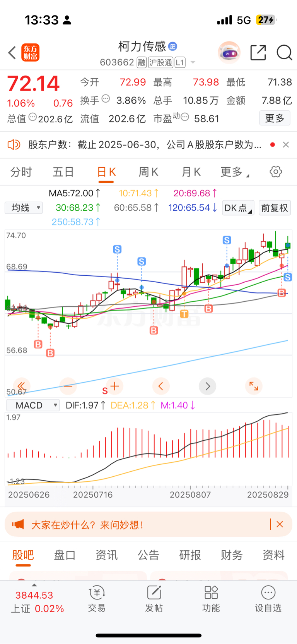Tap the info icon next to 市盈动

(x=185, y=117)
